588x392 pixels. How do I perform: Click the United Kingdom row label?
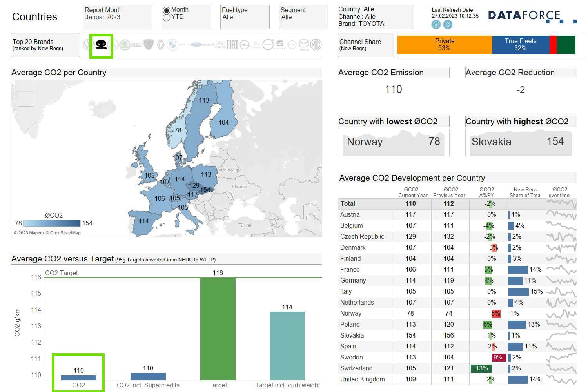point(363,379)
